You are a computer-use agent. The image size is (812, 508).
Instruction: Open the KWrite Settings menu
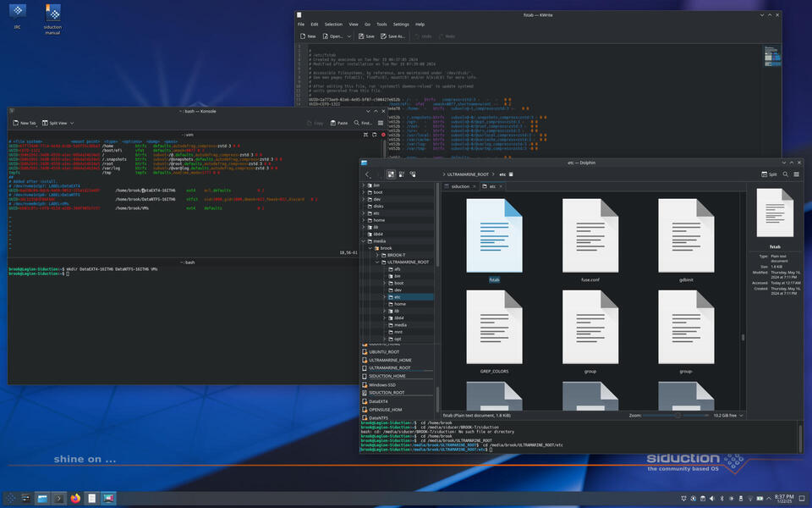pos(401,25)
